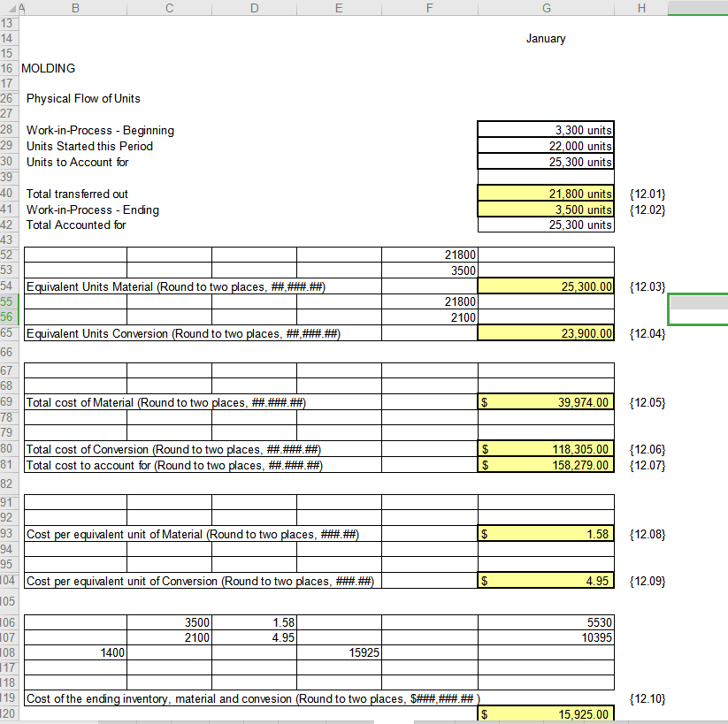Click the '{12.02}' reference
The image size is (728, 724).
tap(648, 210)
